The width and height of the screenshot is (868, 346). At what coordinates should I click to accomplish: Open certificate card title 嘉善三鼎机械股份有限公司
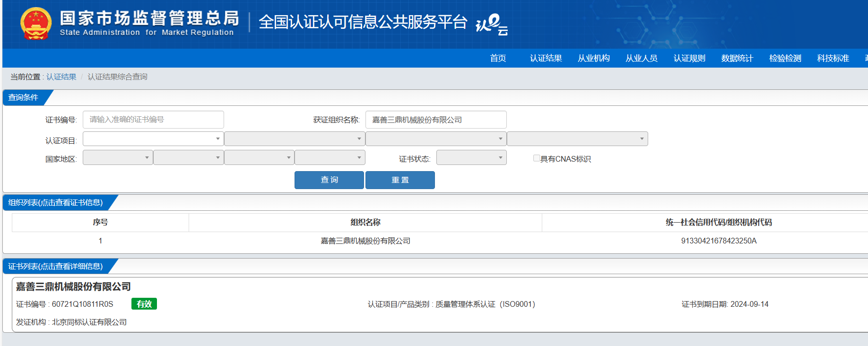coord(73,287)
